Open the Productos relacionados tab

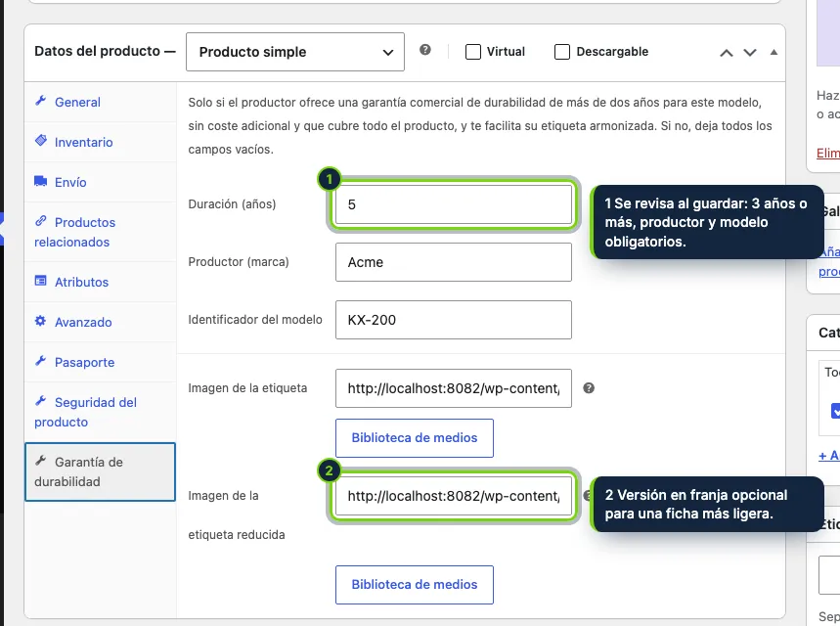pyautogui.click(x=100, y=232)
